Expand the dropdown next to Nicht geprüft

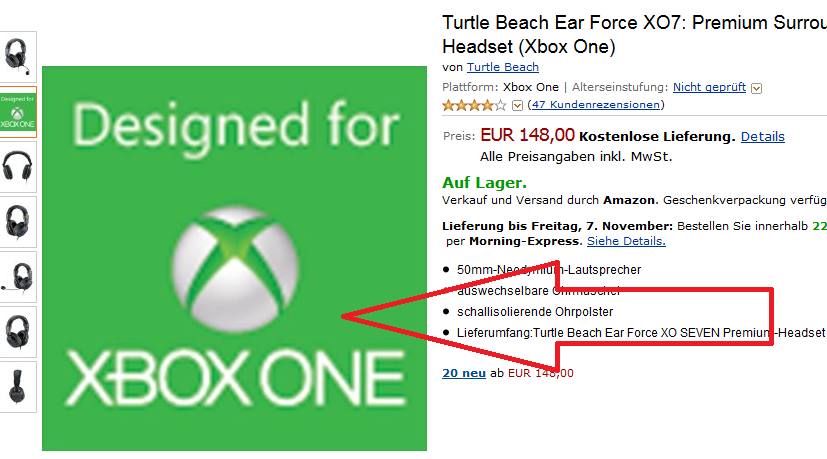[x=757, y=88]
